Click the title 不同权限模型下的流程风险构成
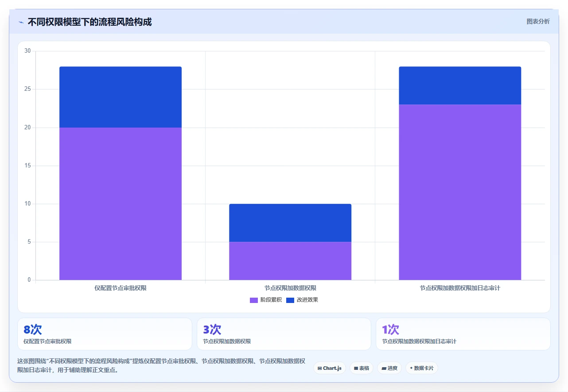 (89, 22)
